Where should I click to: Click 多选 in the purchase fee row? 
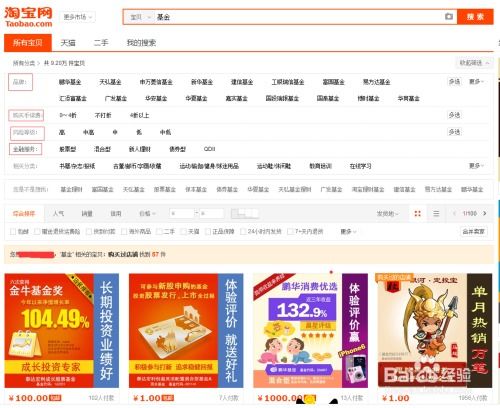click(x=454, y=115)
